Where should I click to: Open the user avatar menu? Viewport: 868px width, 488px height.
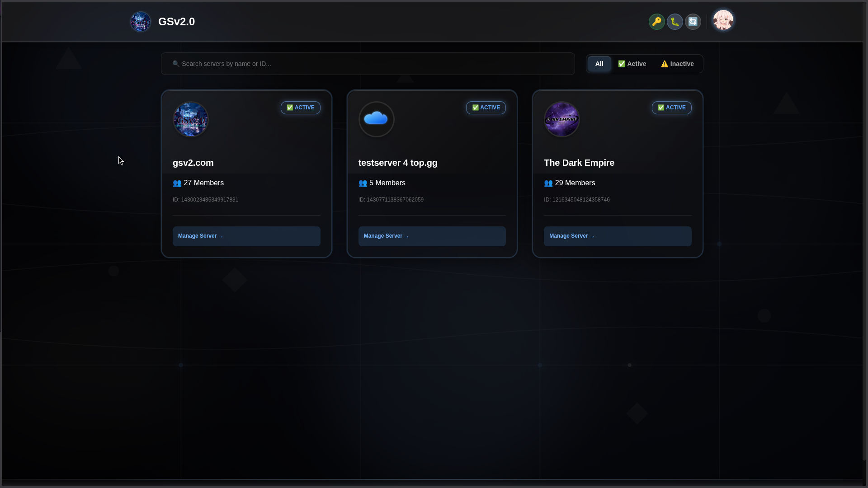click(723, 20)
